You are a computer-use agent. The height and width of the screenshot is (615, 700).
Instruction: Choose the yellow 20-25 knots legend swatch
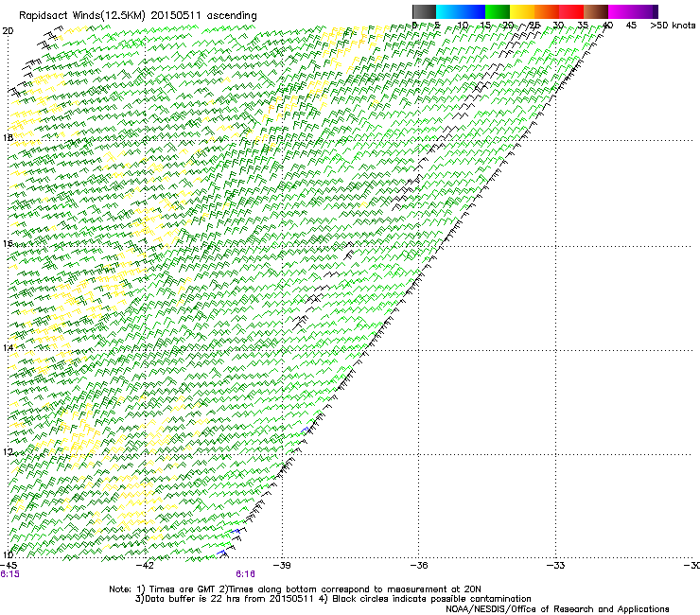(522, 11)
